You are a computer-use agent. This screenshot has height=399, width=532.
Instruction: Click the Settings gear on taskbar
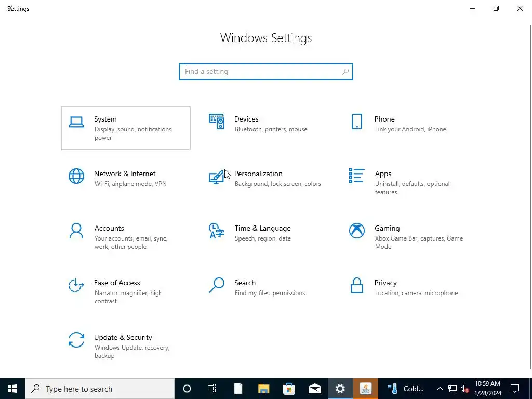click(x=340, y=389)
